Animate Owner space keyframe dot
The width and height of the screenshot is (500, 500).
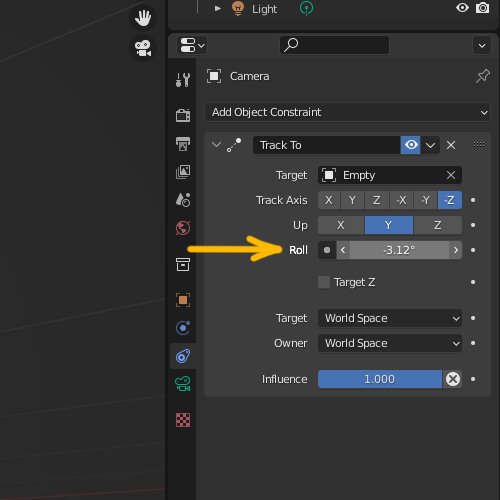click(x=473, y=343)
